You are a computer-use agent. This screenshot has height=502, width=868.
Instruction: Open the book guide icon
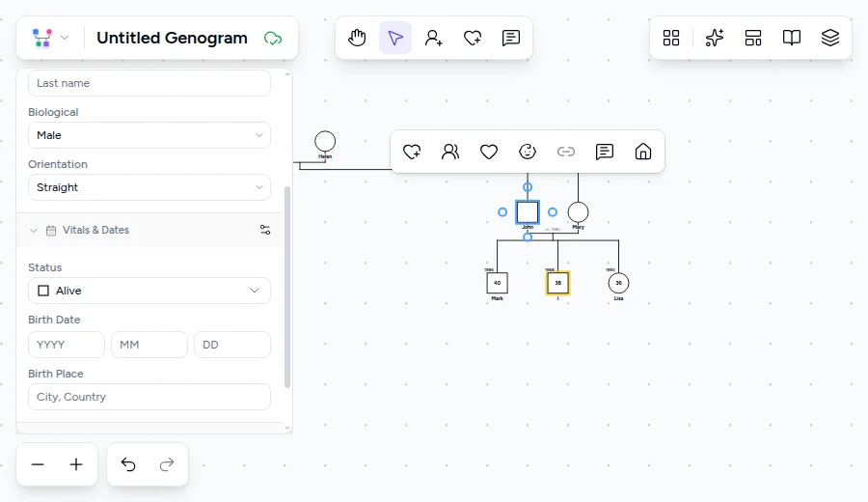(x=792, y=38)
